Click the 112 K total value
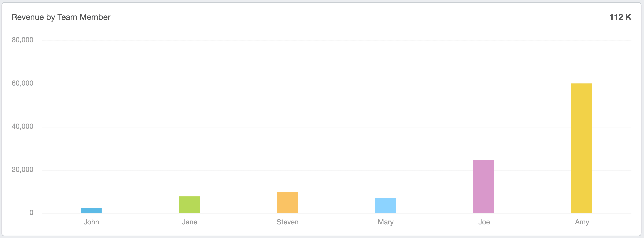 click(x=620, y=17)
